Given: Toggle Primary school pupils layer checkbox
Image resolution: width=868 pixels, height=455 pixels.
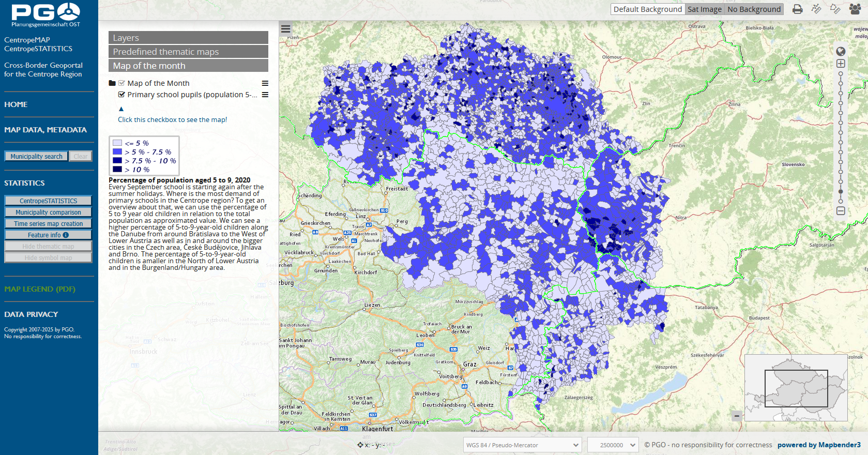Looking at the screenshot, I should point(121,95).
